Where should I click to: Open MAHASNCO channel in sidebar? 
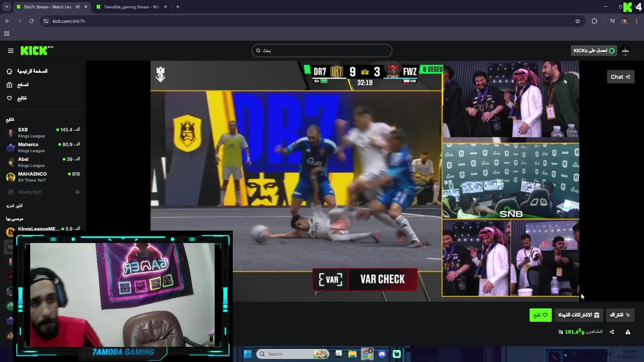[x=43, y=177]
